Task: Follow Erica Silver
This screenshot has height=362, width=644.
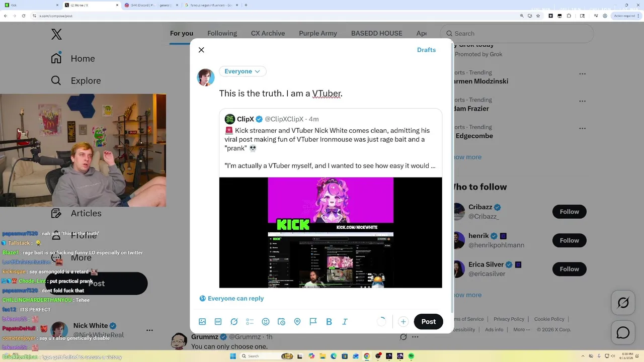Action: (570, 269)
